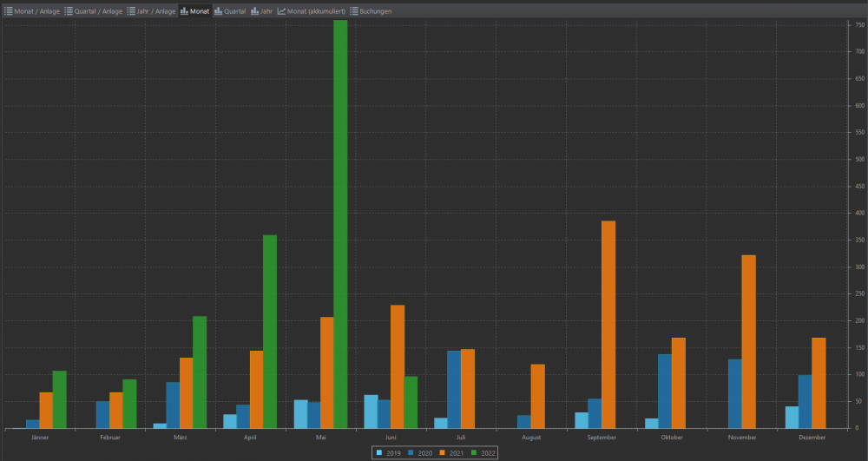Click the light blue 2019 bar for Dezember
Screen dimensions: 868x461
(792, 417)
